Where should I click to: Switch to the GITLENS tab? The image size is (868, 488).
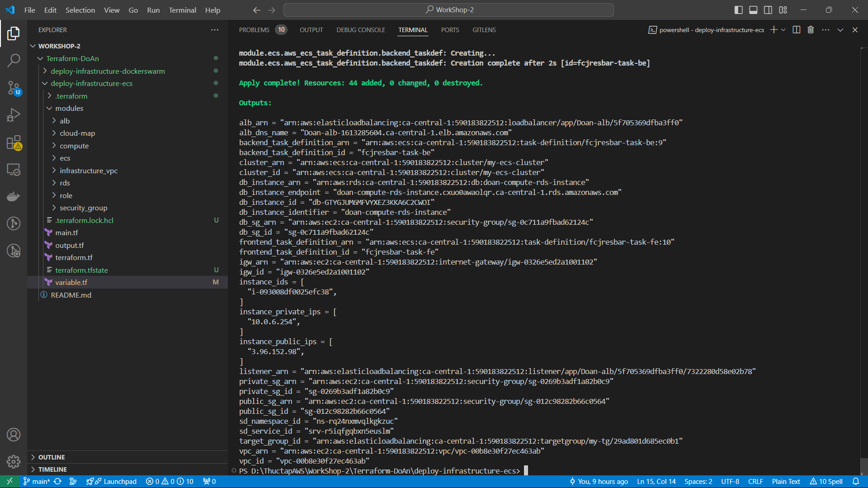484,30
